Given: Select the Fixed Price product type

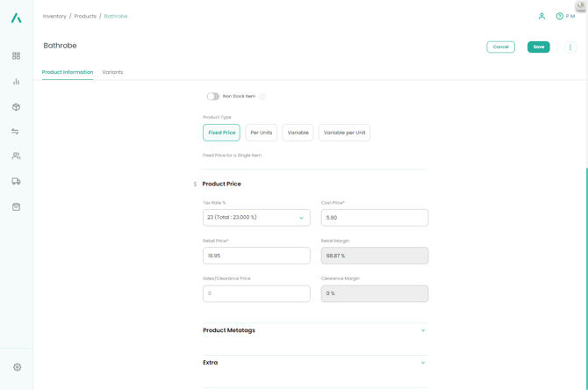Looking at the screenshot, I should tap(221, 133).
